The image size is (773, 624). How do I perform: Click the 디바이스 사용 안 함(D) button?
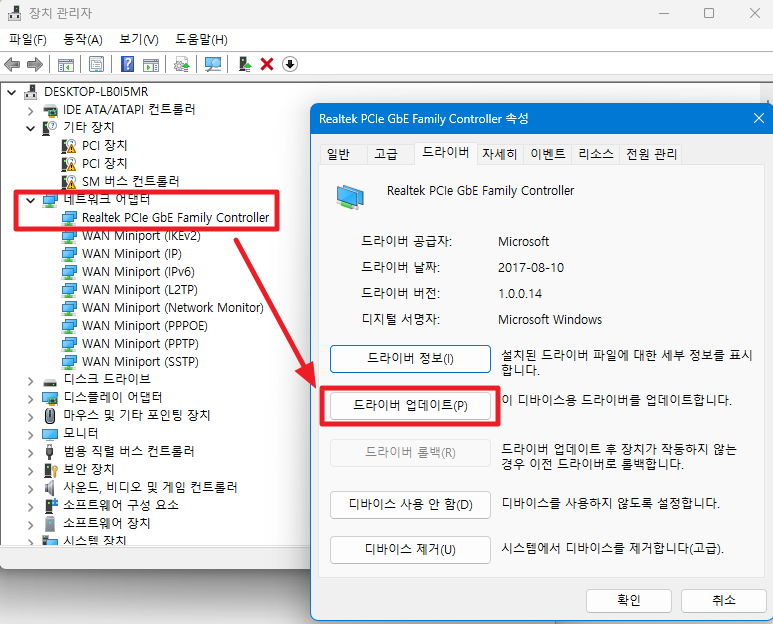coord(410,505)
